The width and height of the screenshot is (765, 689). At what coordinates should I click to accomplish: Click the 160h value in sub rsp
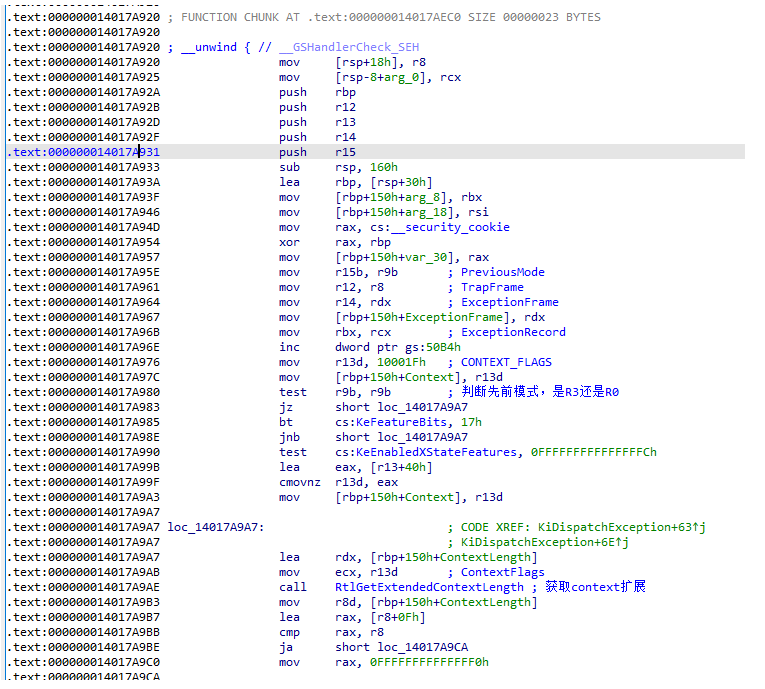pos(383,167)
